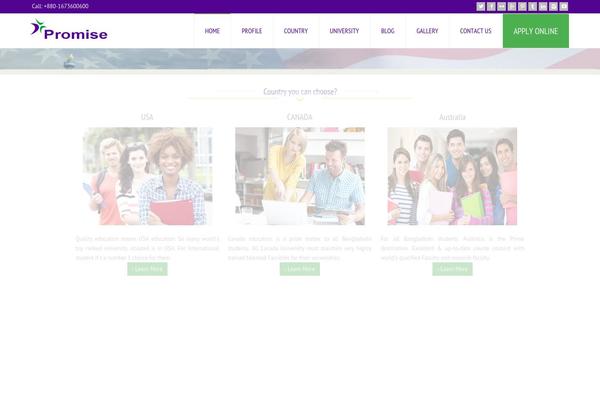Viewport: 600px width, 400px height.
Task: Click the Promise logo
Action: click(x=69, y=30)
